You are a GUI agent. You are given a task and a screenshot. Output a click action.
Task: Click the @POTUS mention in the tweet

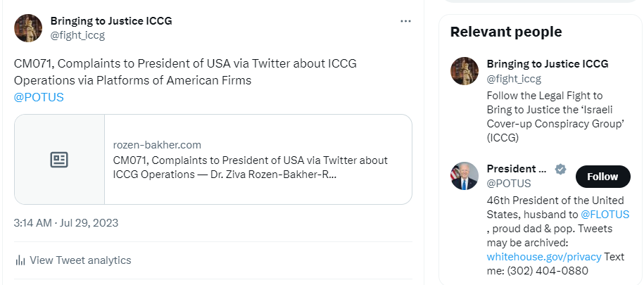pos(39,97)
